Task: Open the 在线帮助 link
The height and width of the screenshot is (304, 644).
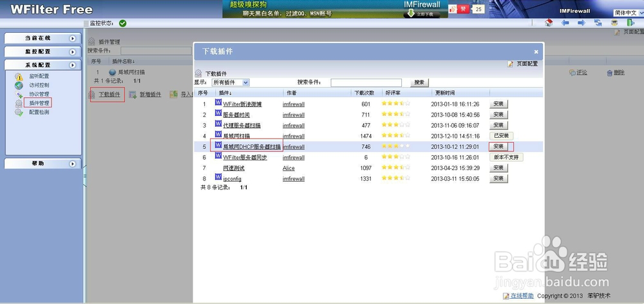Action: click(x=522, y=296)
